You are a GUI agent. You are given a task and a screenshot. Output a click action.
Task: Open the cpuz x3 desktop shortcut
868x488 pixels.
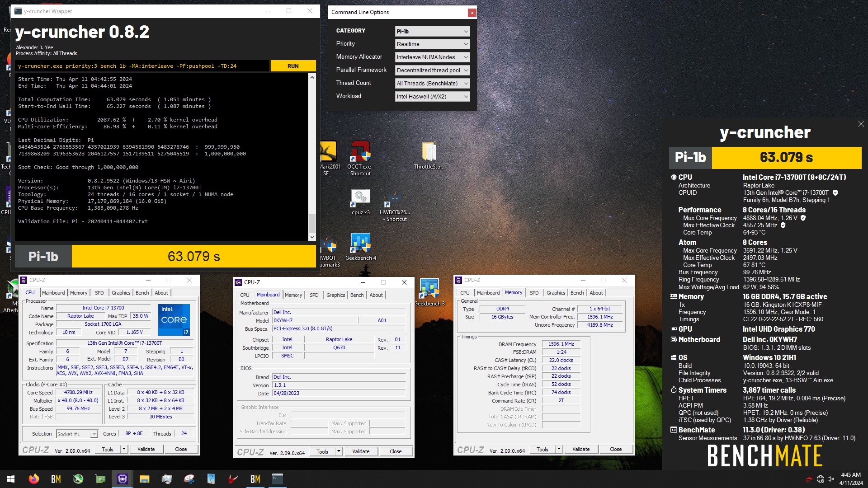coord(360,202)
